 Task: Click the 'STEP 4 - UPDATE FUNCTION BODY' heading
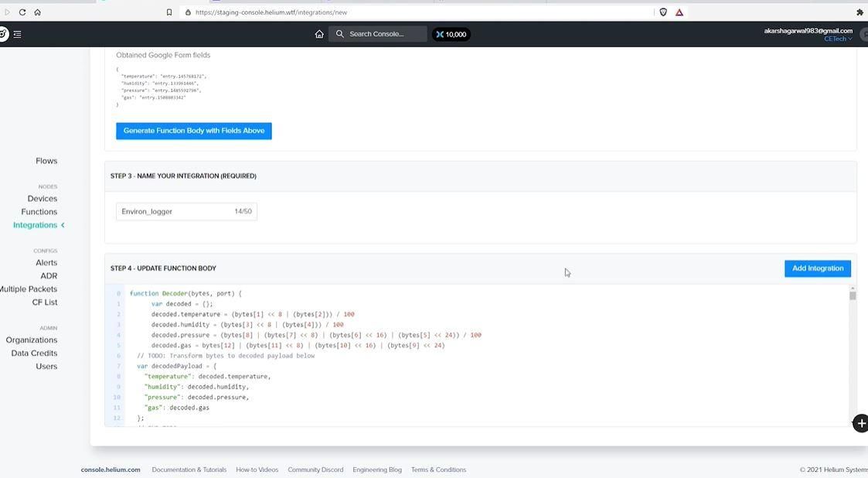point(163,268)
